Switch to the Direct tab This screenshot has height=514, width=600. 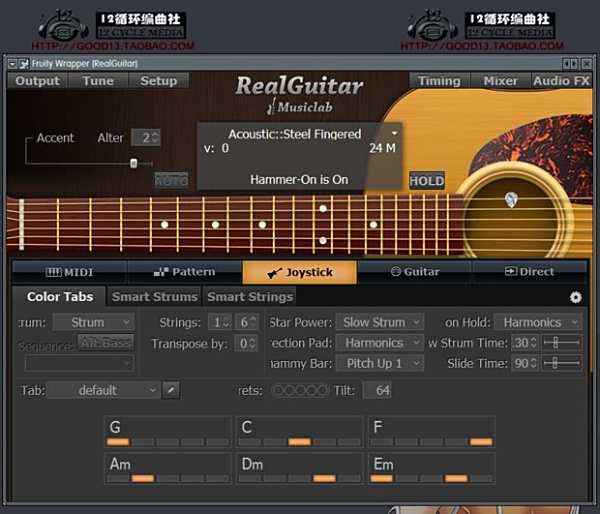tap(530, 272)
